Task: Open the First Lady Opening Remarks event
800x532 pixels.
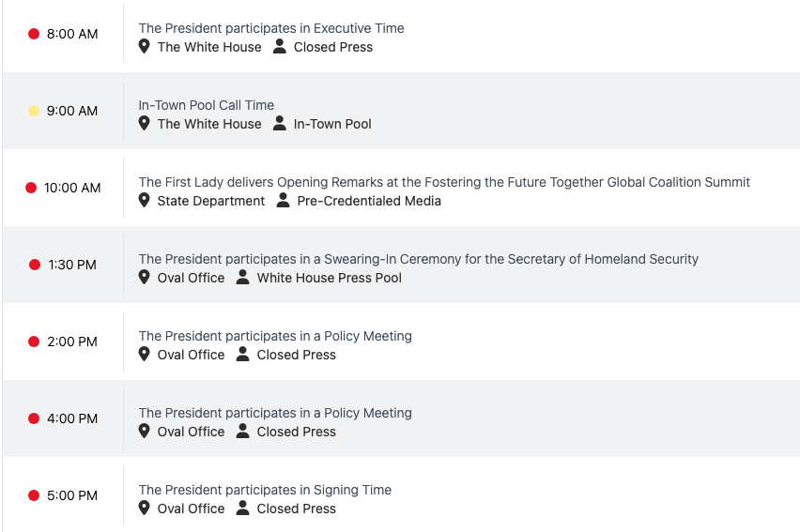Action: click(444, 182)
